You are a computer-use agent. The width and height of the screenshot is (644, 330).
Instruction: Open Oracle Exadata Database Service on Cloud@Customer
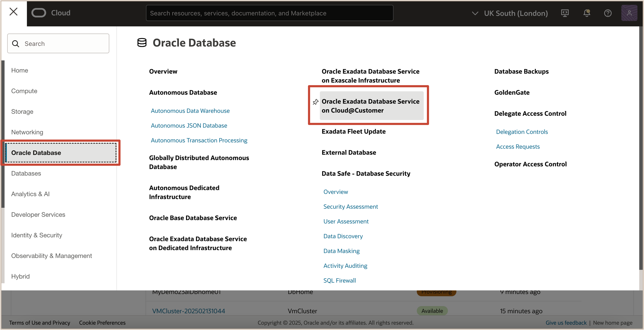click(x=371, y=106)
